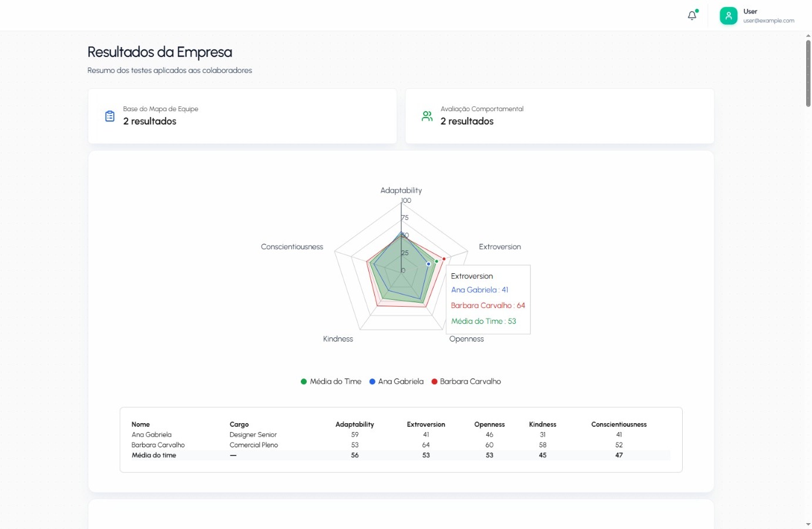
Task: Click the Adaptability axis label on the chart
Action: point(401,190)
